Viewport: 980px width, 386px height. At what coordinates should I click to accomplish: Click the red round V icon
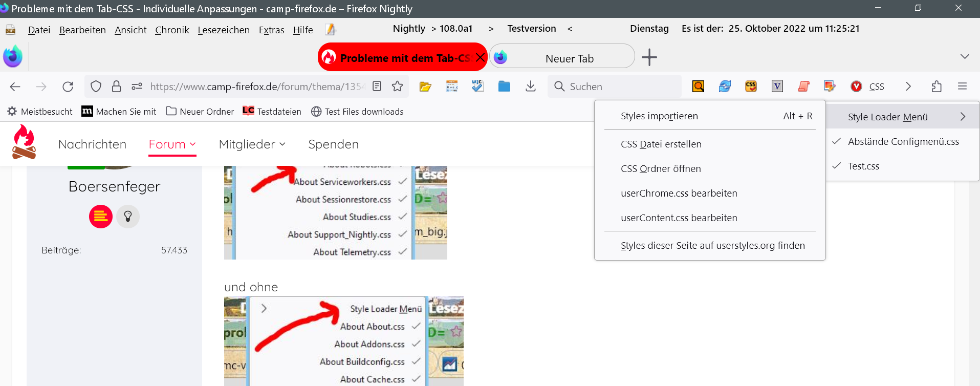click(x=856, y=87)
